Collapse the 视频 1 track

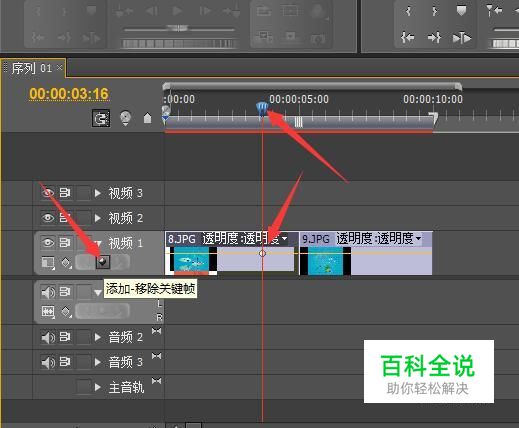98,243
